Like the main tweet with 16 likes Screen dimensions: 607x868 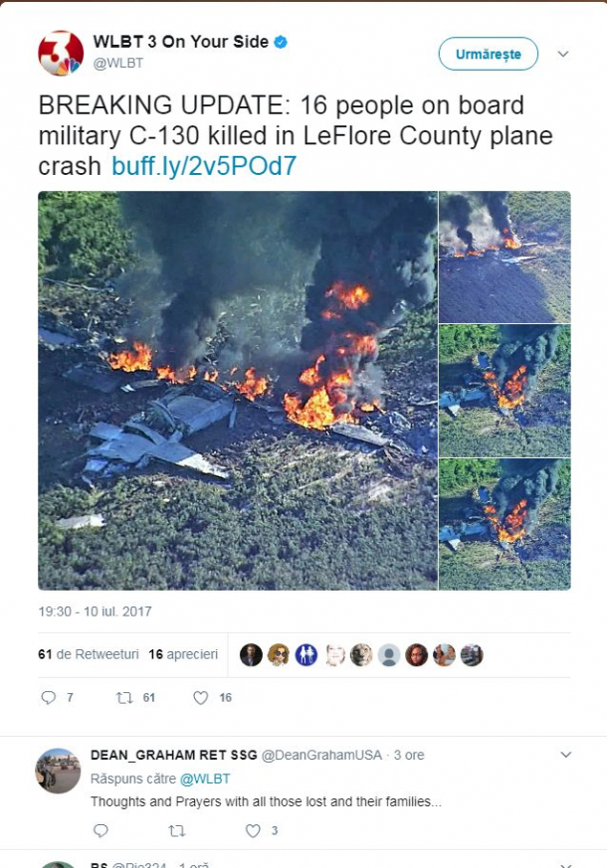(x=200, y=698)
